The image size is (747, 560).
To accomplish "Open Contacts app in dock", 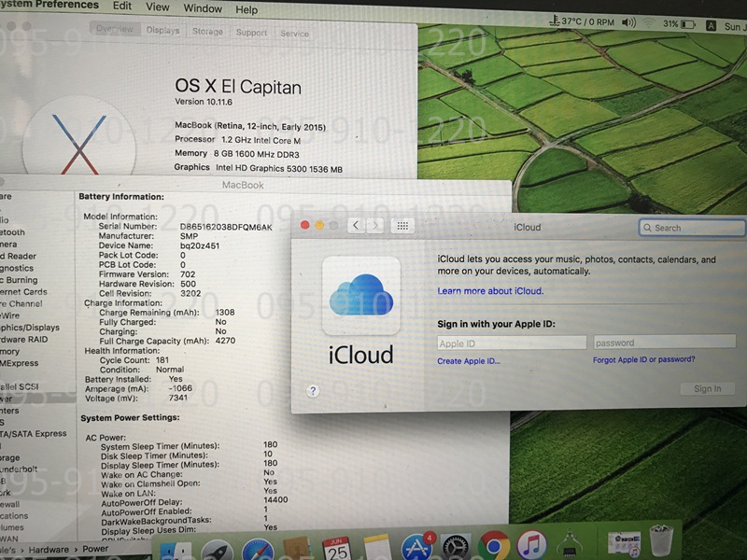I will 297,549.
